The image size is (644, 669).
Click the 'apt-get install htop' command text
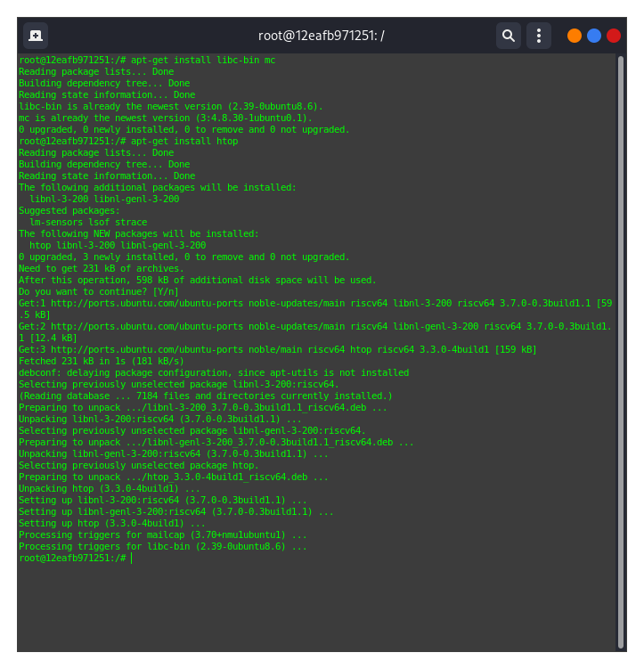click(184, 141)
